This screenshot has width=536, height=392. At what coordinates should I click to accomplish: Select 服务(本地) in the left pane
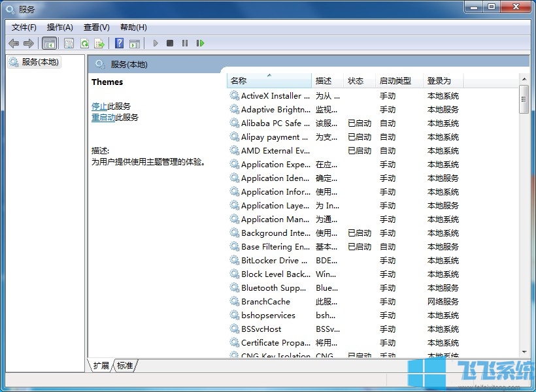click(x=38, y=62)
